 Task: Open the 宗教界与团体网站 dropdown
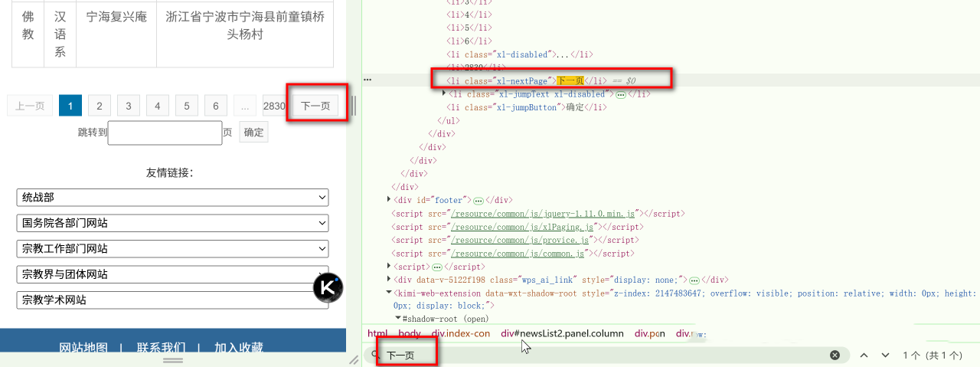pyautogui.click(x=172, y=274)
